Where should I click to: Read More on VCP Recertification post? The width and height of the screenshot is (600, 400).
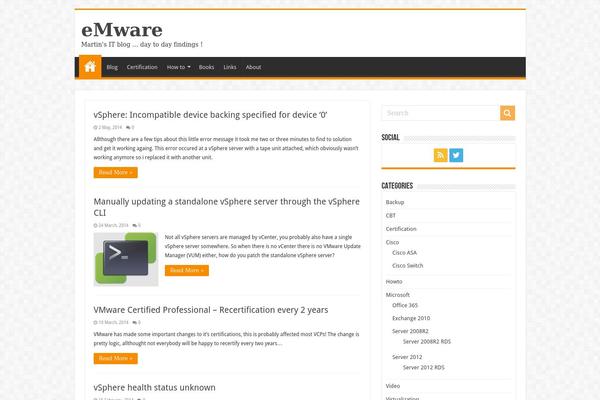[x=116, y=358]
